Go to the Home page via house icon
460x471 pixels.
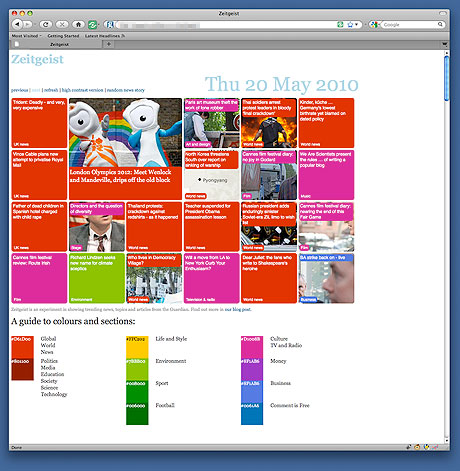[79, 24]
